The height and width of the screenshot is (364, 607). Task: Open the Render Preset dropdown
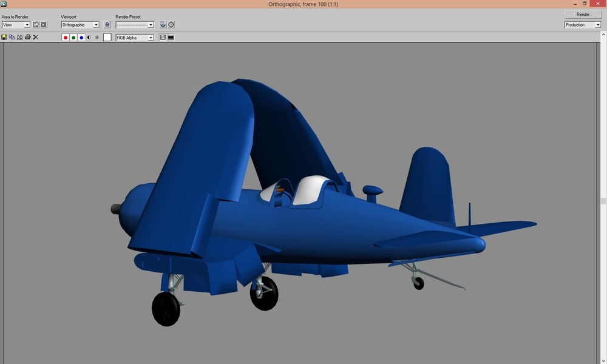[x=135, y=25]
